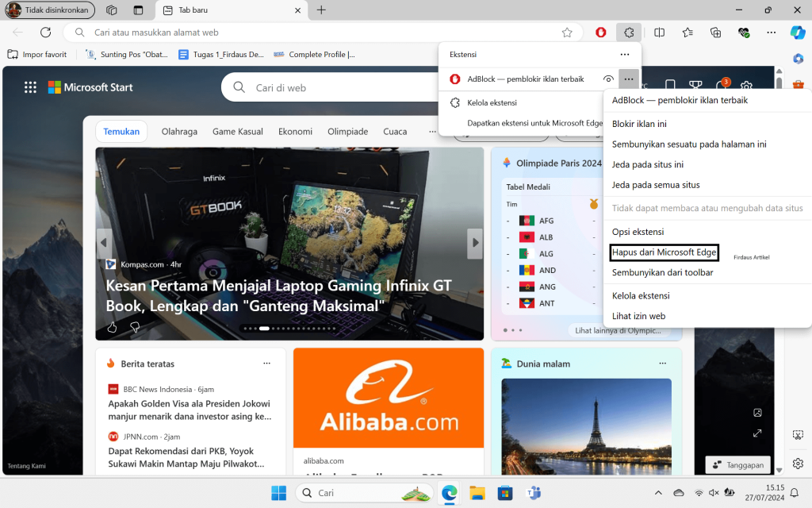Switch to the Game Kasual tab
Screen dimensions: 812x508
[238, 132]
